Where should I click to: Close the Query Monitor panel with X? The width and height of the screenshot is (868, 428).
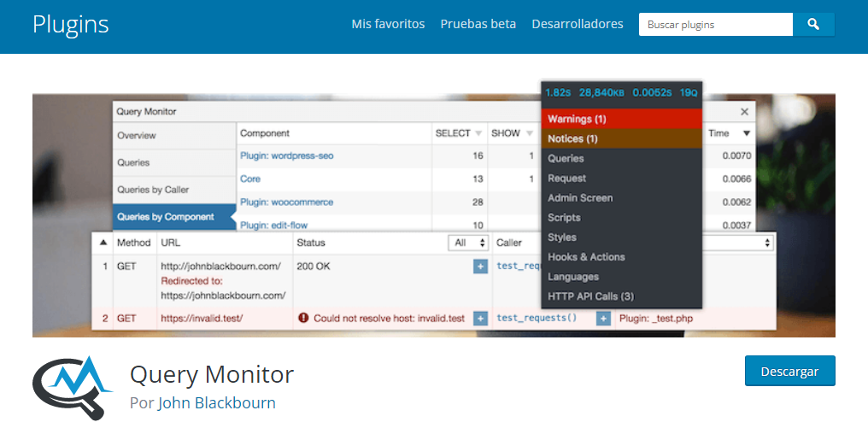click(x=745, y=111)
